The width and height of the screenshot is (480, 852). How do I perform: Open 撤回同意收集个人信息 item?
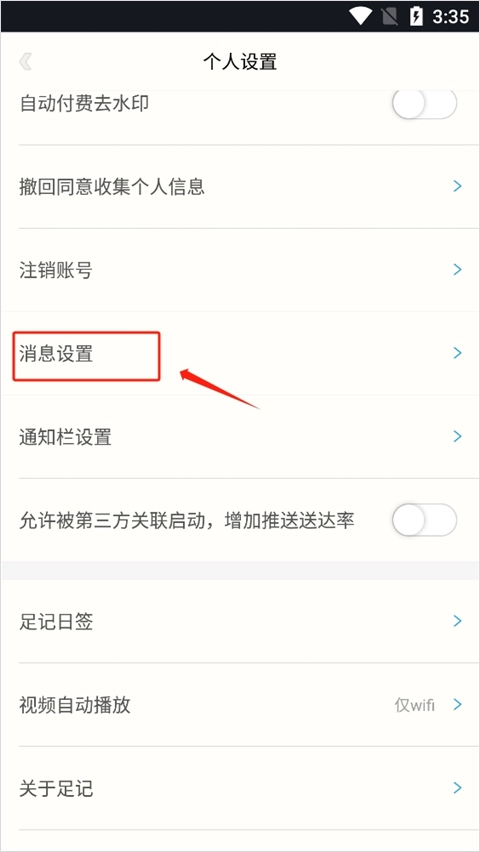pyautogui.click(x=240, y=187)
